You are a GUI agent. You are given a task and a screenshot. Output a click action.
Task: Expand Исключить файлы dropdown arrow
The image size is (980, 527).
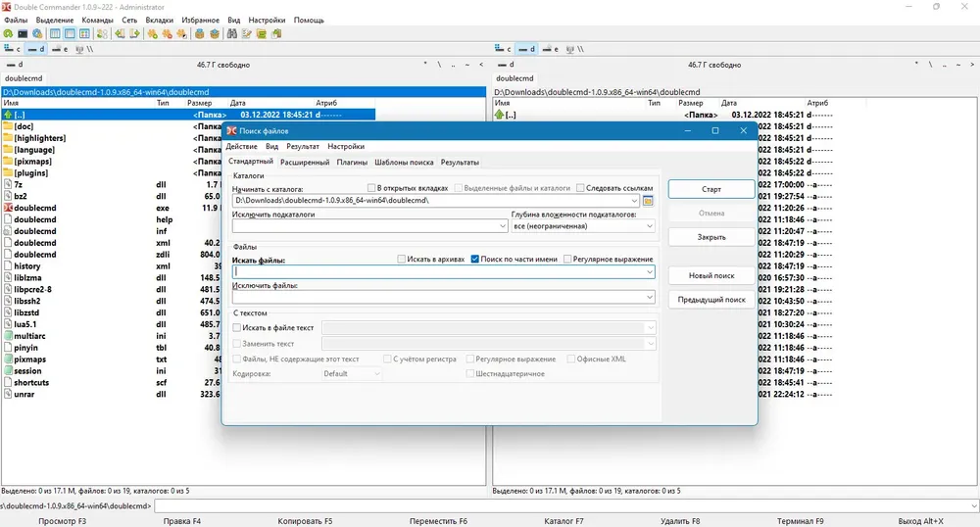[650, 297]
